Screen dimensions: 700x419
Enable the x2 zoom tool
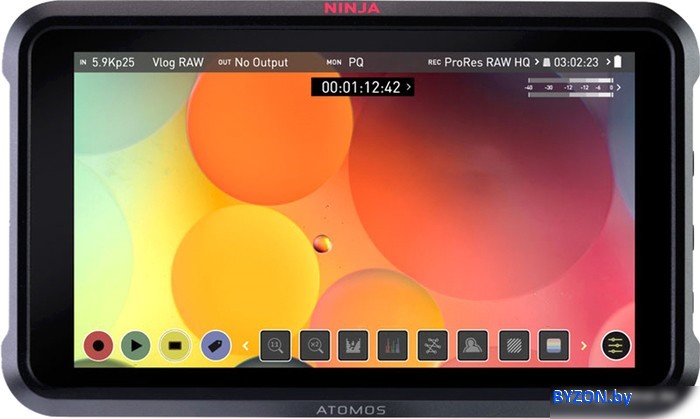click(x=315, y=345)
